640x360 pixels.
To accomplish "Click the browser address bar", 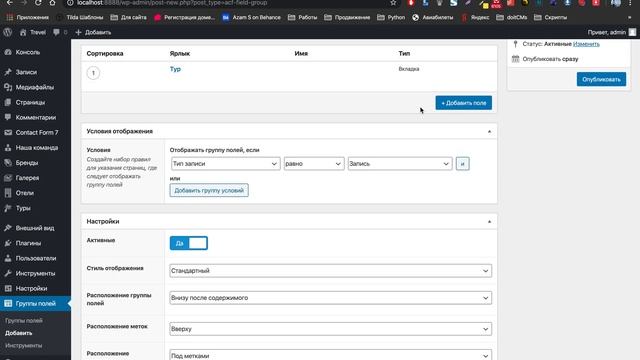I will [x=229, y=3].
